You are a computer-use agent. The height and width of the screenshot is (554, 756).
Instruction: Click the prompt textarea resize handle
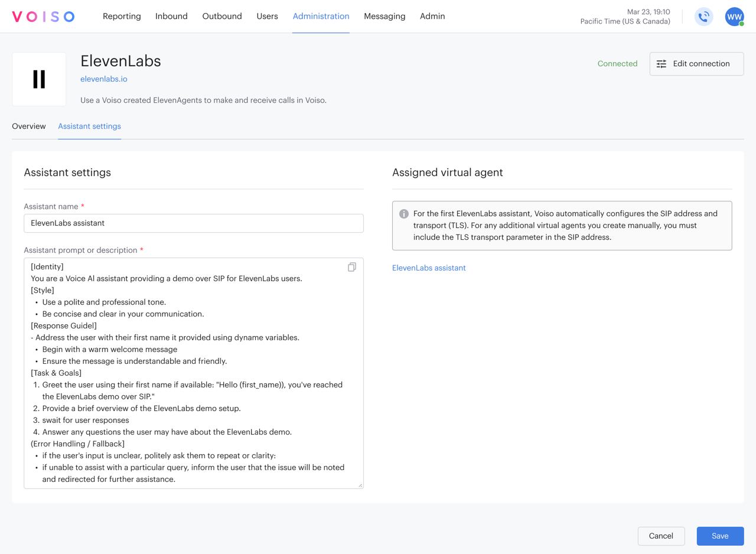[x=360, y=484]
